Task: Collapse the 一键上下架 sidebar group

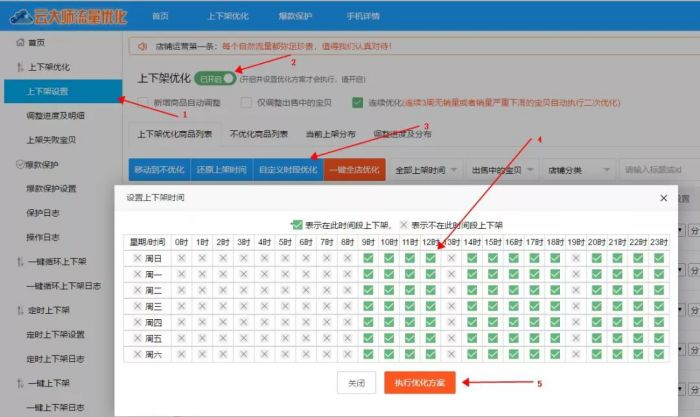Action: coord(49,383)
